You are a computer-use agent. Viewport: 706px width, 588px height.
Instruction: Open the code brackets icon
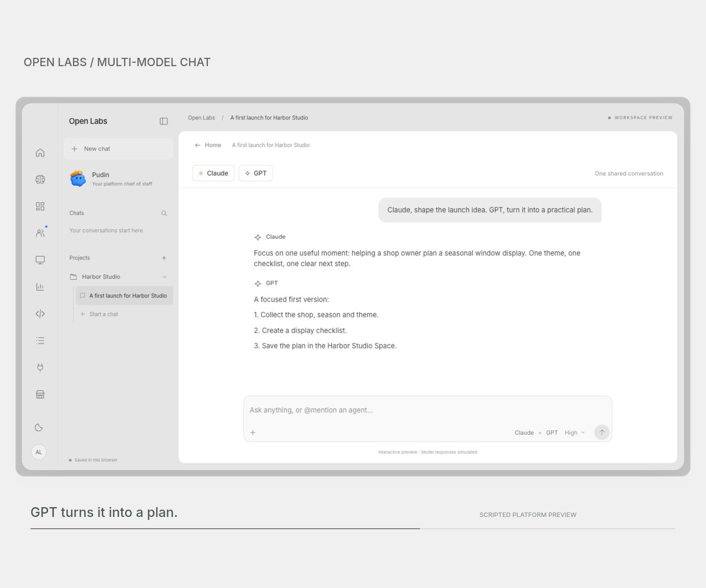point(40,314)
